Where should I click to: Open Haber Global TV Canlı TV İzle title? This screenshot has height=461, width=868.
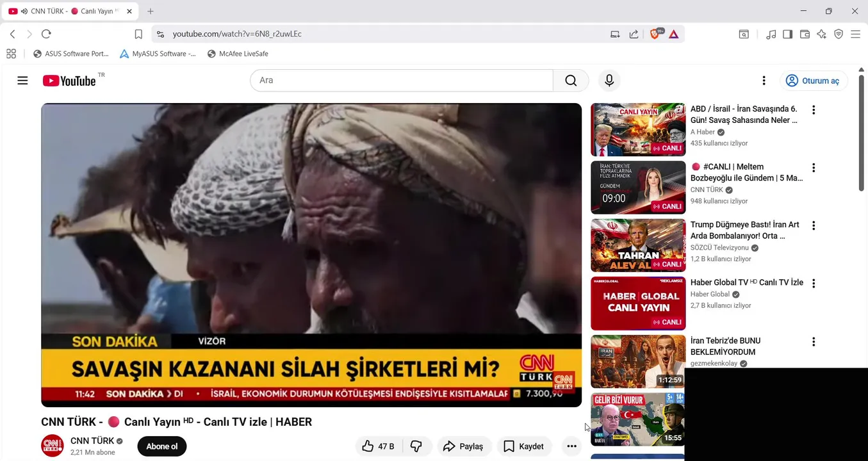(x=747, y=282)
